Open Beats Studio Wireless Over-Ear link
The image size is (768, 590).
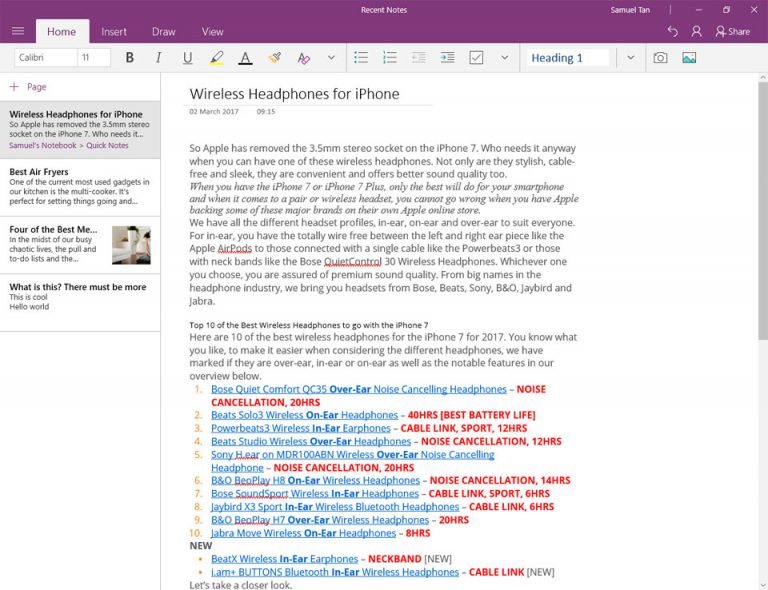coord(311,442)
